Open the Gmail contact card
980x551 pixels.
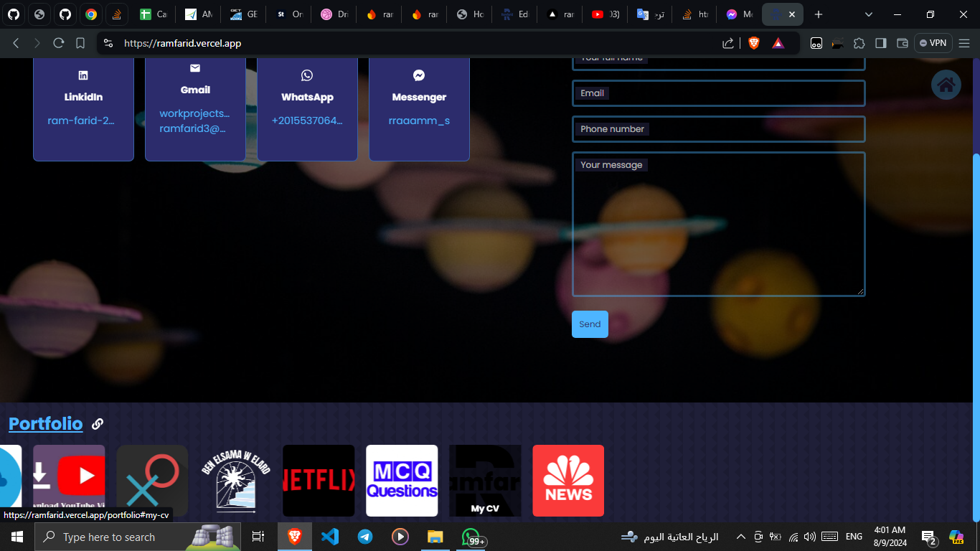pyautogui.click(x=195, y=108)
